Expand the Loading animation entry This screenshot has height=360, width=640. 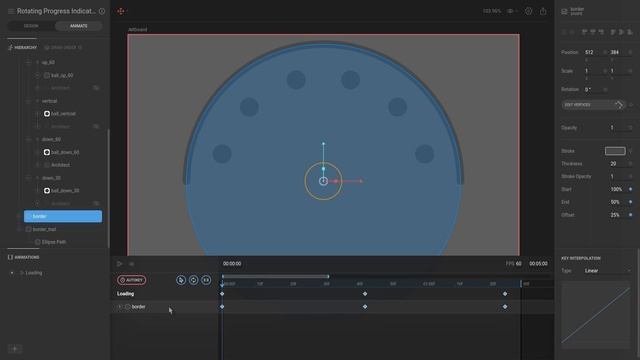click(x=12, y=273)
